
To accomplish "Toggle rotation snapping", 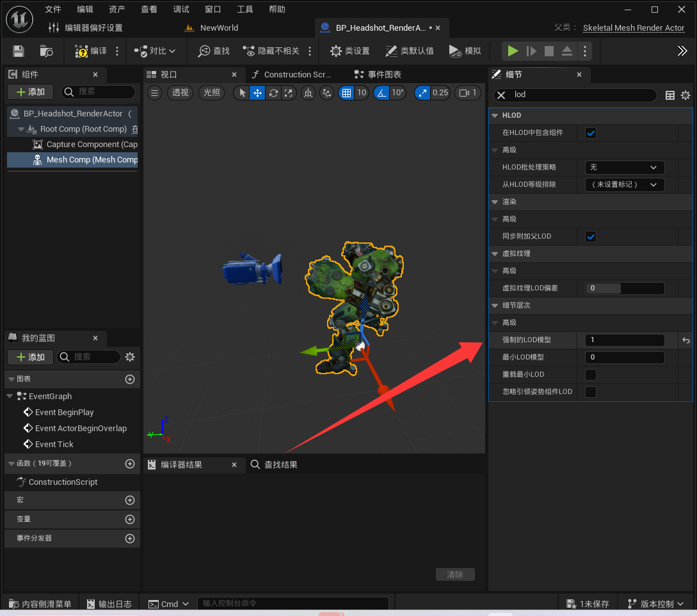I will pos(381,93).
